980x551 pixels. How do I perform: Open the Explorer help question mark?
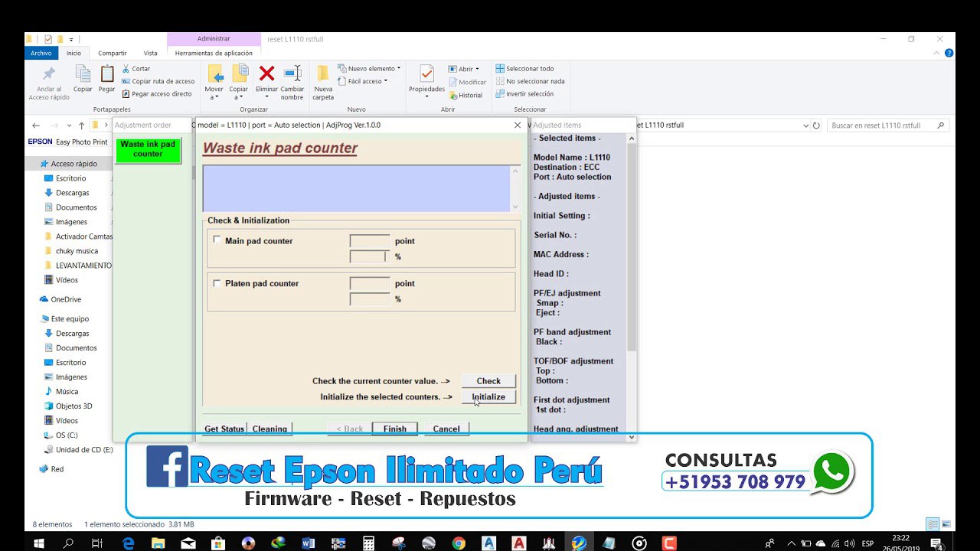pyautogui.click(x=949, y=54)
